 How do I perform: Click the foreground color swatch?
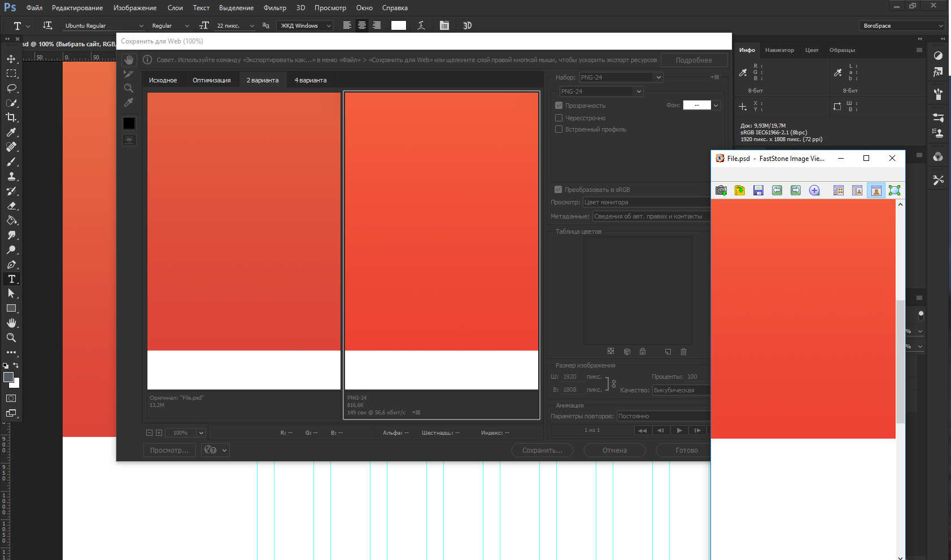coord(8,377)
